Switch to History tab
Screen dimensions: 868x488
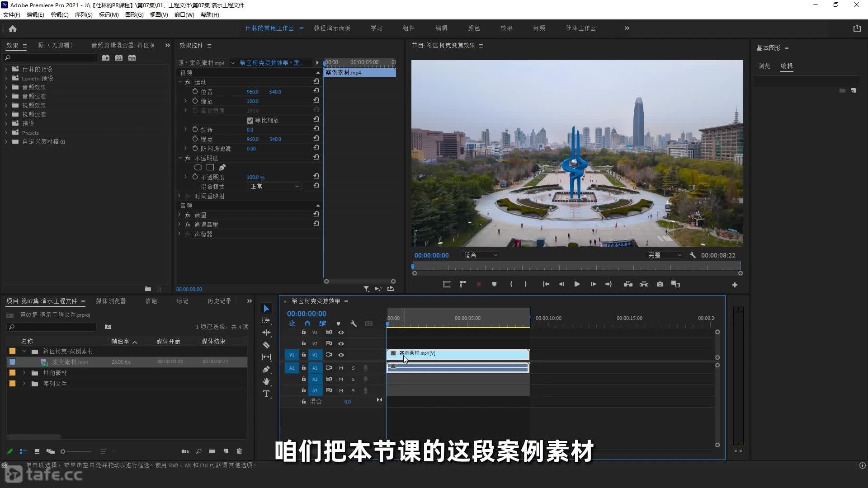219,301
